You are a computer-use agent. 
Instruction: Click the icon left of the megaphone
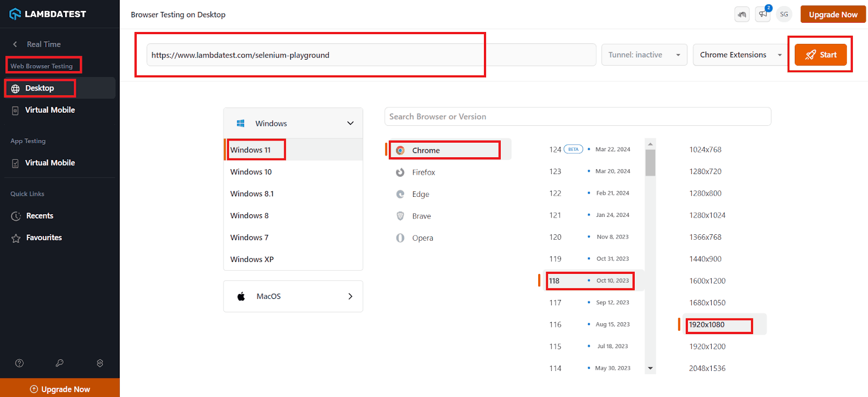point(742,15)
